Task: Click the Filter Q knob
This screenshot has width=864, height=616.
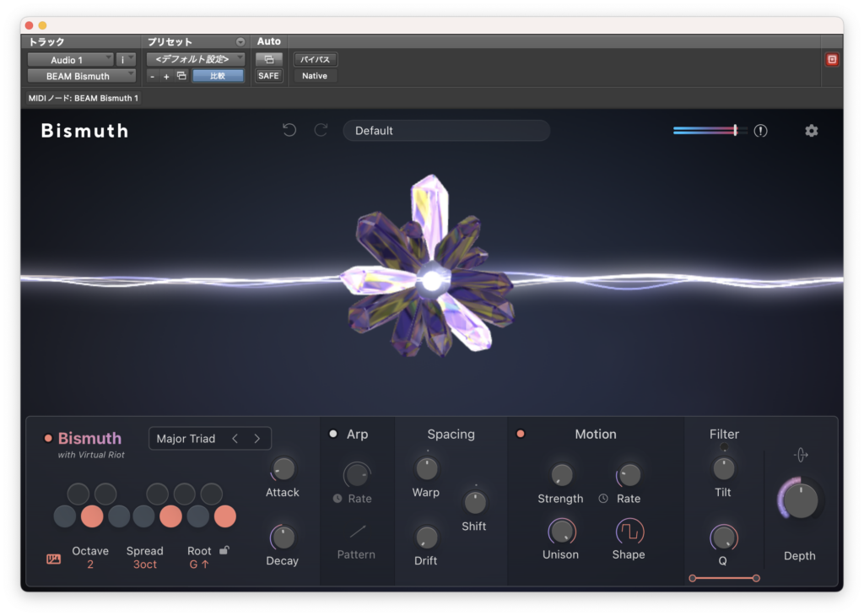Action: coord(723,538)
